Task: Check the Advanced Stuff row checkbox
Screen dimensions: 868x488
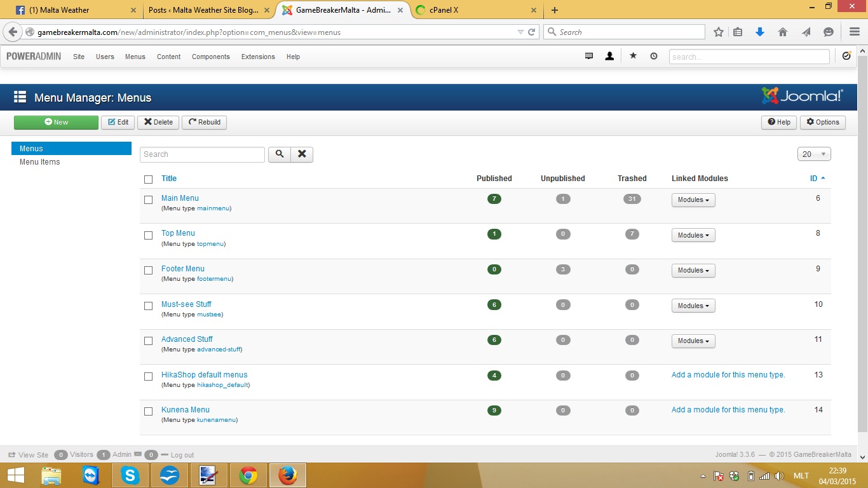Action: 149,341
